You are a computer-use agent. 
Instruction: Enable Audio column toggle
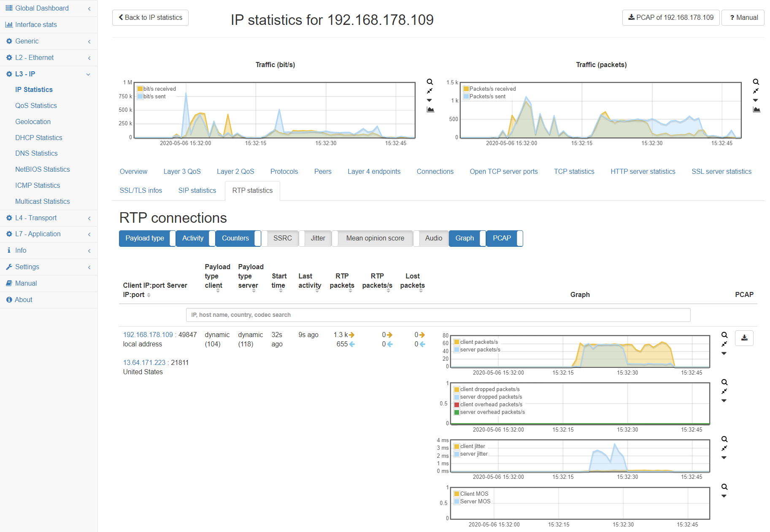[x=431, y=238]
